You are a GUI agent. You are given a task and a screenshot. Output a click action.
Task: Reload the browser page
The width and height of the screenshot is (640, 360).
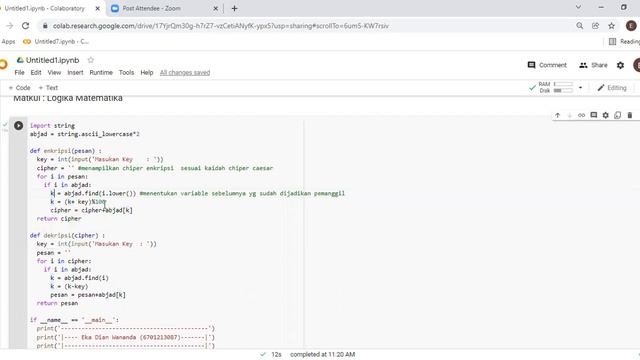click(25, 26)
